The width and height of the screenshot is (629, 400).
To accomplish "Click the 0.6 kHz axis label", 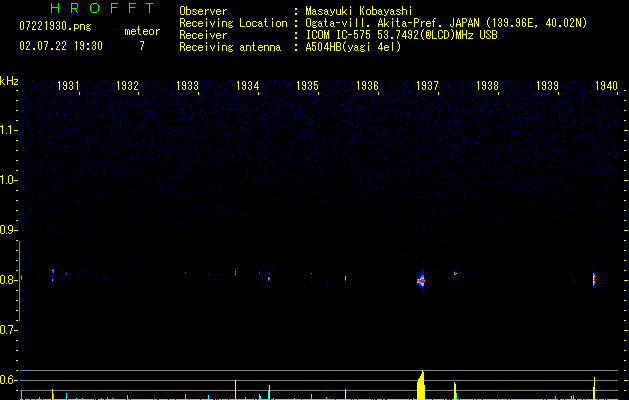I will coord(8,380).
